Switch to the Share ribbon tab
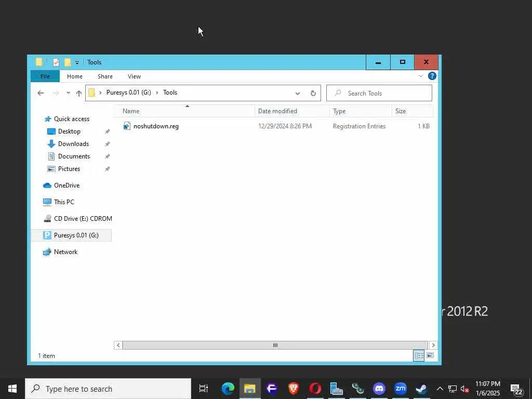The image size is (532, 399). tap(105, 76)
